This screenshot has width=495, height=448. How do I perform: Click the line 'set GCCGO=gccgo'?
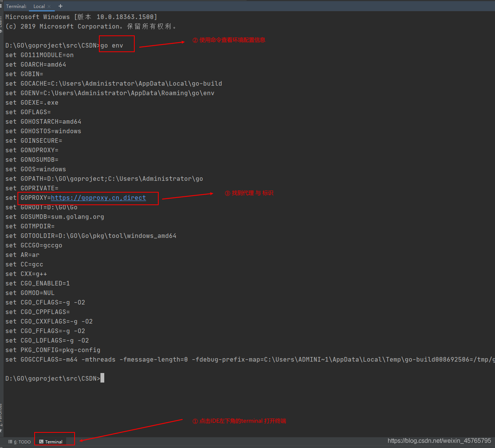click(34, 245)
